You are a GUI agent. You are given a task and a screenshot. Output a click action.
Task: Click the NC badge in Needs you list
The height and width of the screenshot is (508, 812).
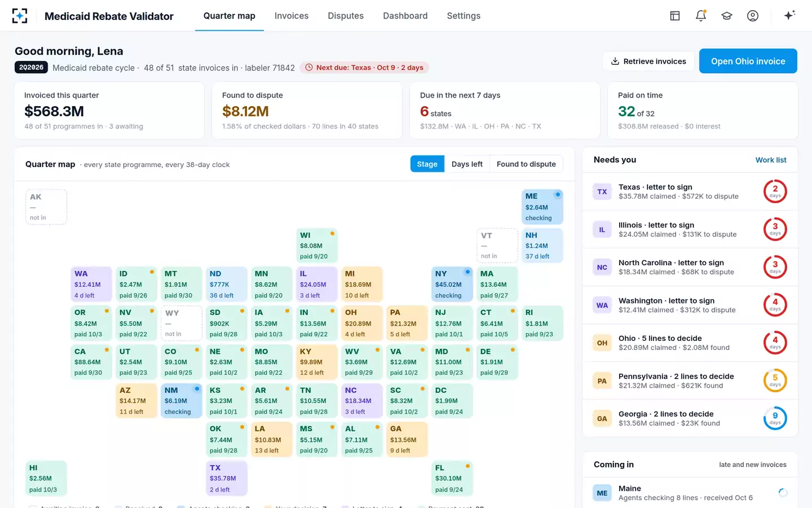[x=602, y=268]
